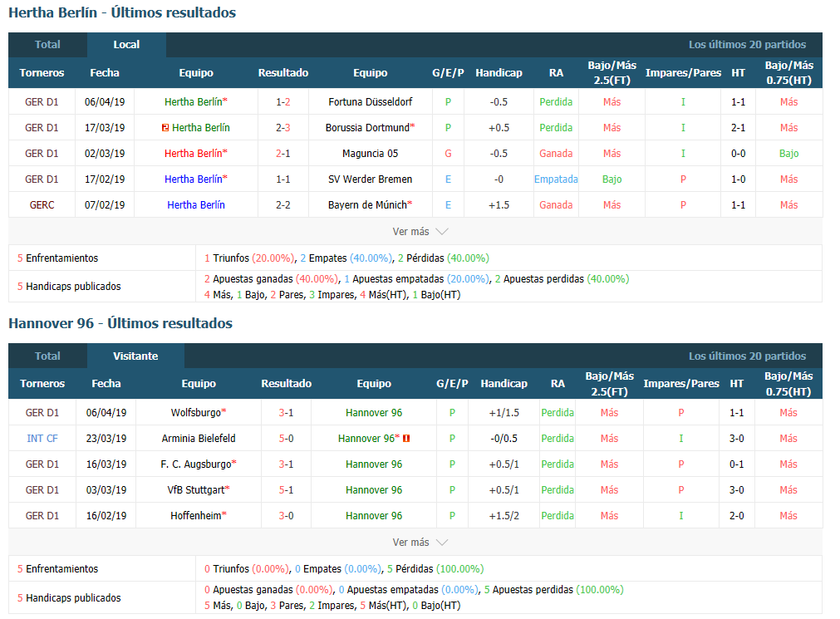
Task: Open the 2-3 result against Borussia Dortmund
Action: [283, 128]
